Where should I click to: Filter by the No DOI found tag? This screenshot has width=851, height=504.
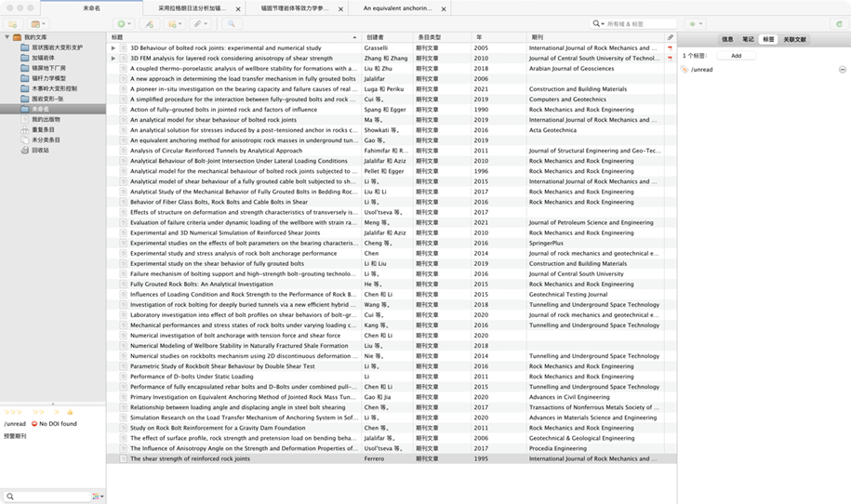54,424
